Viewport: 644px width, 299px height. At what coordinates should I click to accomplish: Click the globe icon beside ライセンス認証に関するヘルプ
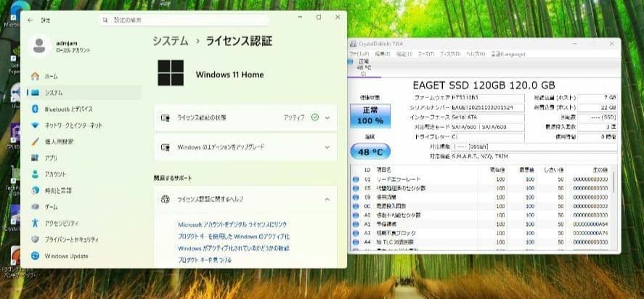[x=166, y=199]
